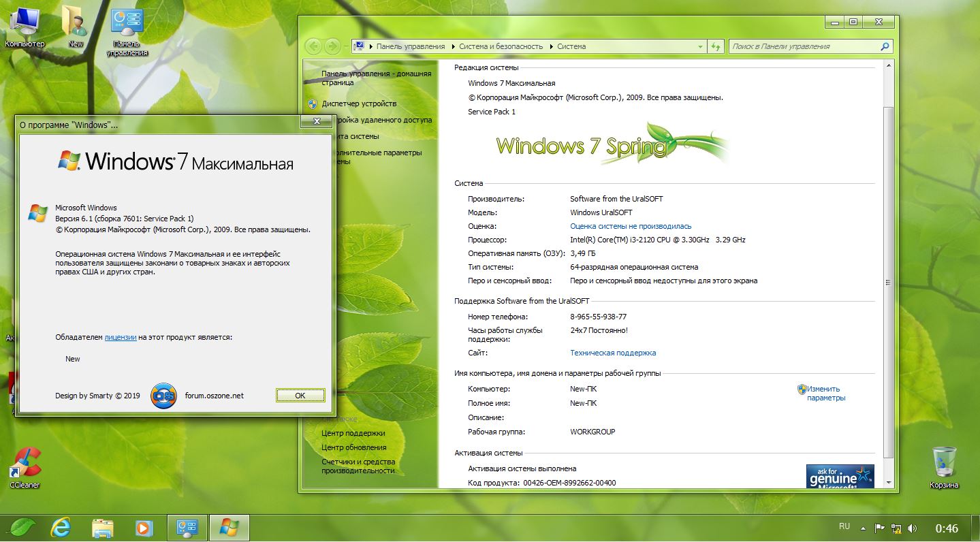Screen dimensions: 980x542
Task: Click scrollbar up arrow in System window
Action: coord(887,65)
